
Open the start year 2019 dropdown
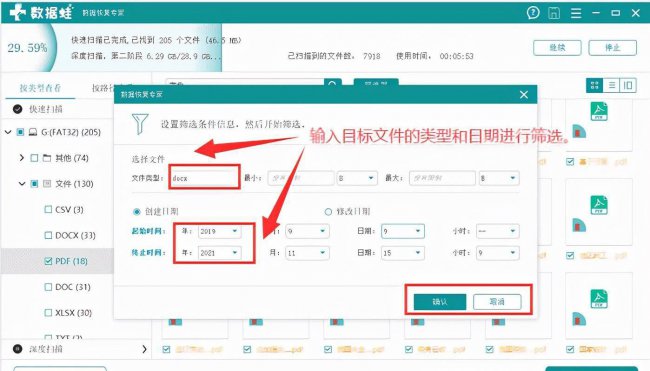[220, 231]
